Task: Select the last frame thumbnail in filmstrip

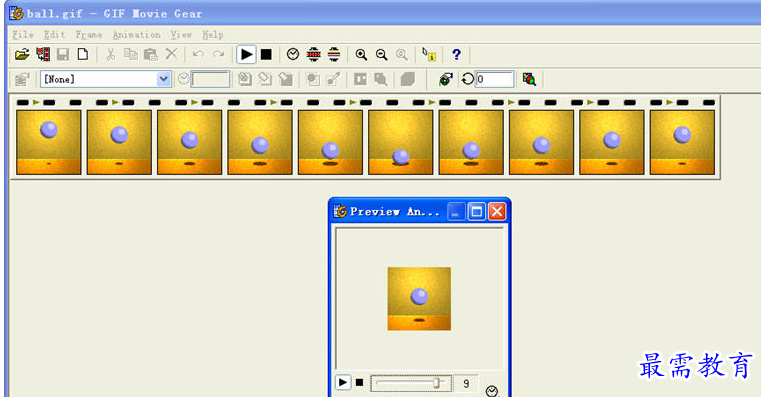Action: 682,142
